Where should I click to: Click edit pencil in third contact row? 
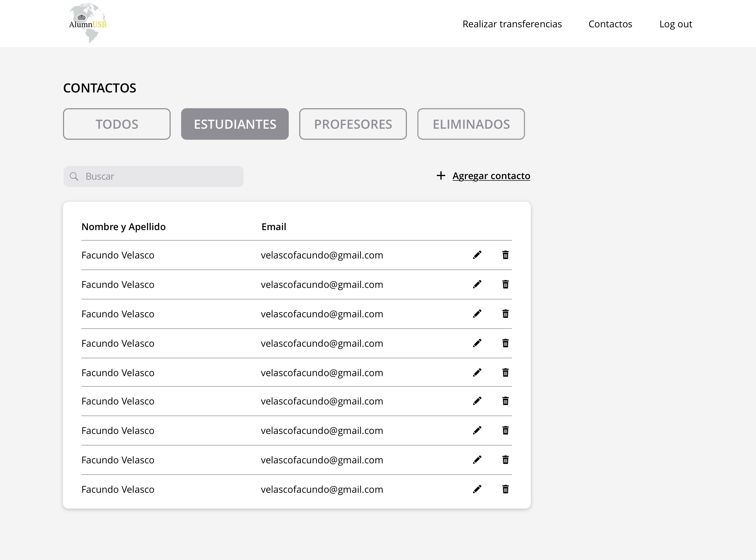pos(477,314)
